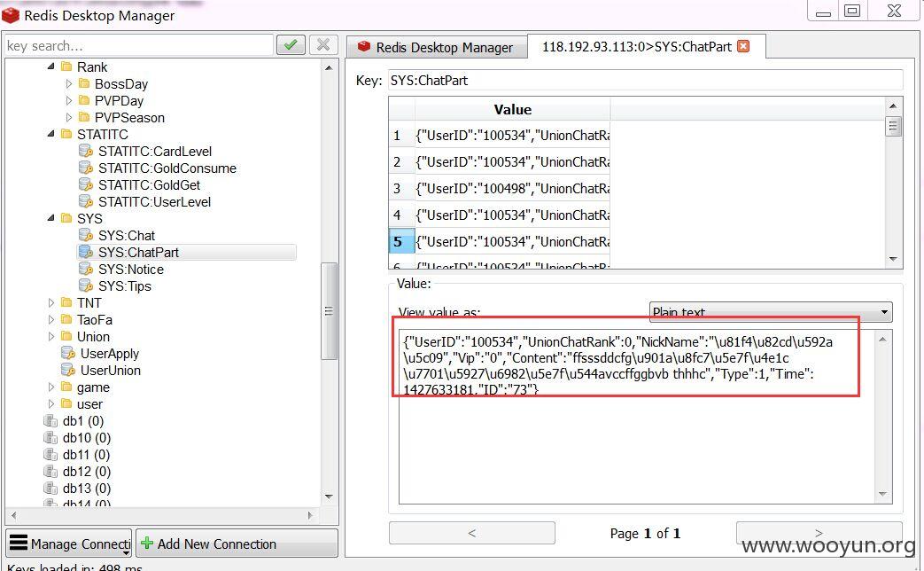Click the SYS:Notice key icon
The image size is (924, 571).
tap(85, 269)
